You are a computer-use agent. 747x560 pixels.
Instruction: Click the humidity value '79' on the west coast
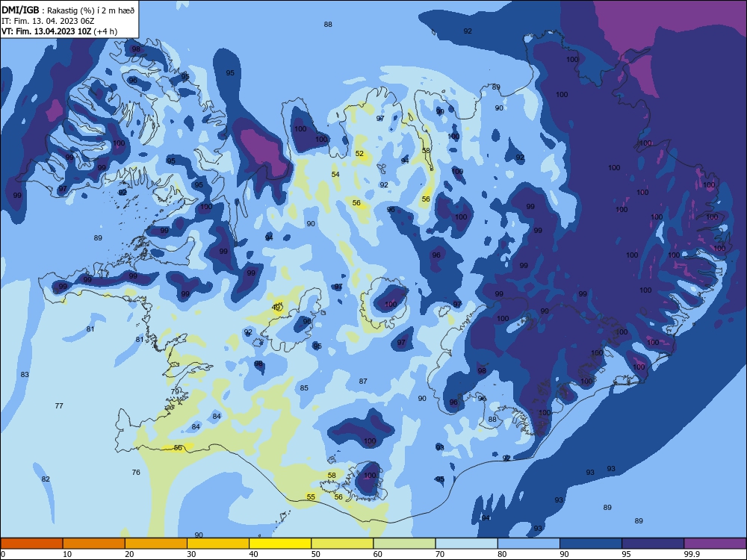pos(175,391)
